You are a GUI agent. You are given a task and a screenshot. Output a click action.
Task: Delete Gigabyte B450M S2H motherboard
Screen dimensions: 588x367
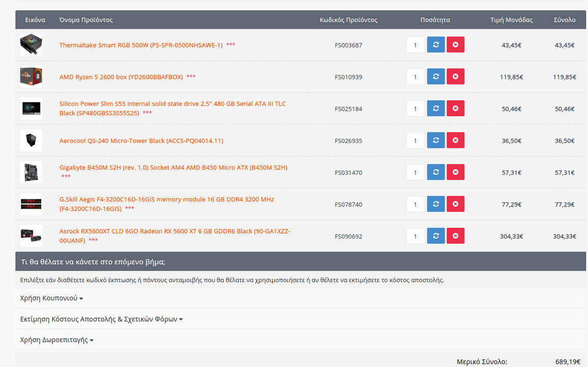point(455,172)
